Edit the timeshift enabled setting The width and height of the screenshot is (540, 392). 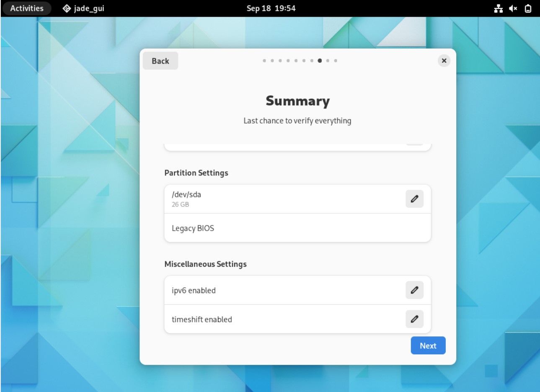pos(414,319)
